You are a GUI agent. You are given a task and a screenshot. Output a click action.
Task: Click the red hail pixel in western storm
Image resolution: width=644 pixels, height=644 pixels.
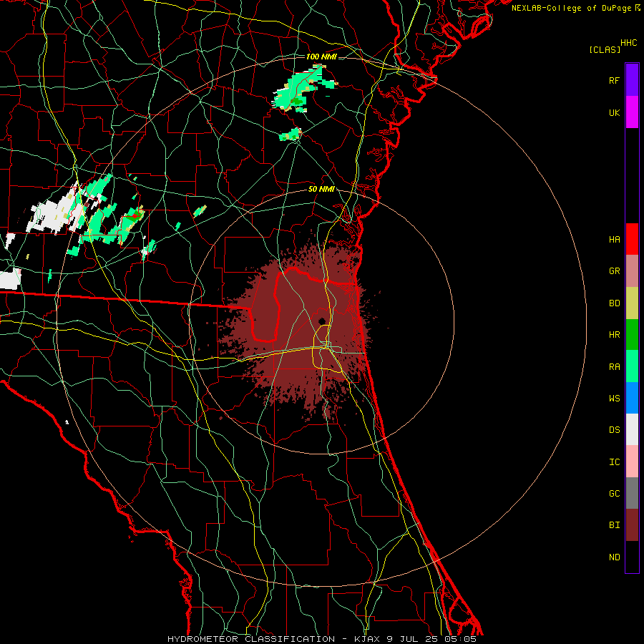tap(135, 215)
